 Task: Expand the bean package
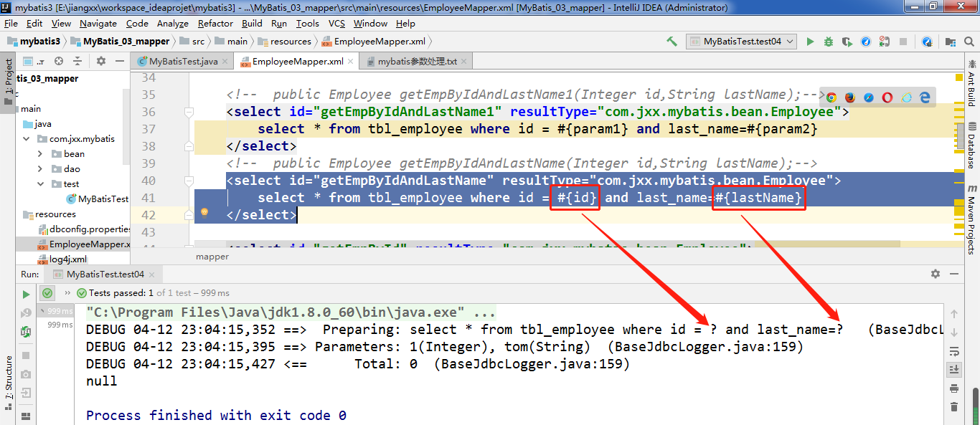(41, 154)
